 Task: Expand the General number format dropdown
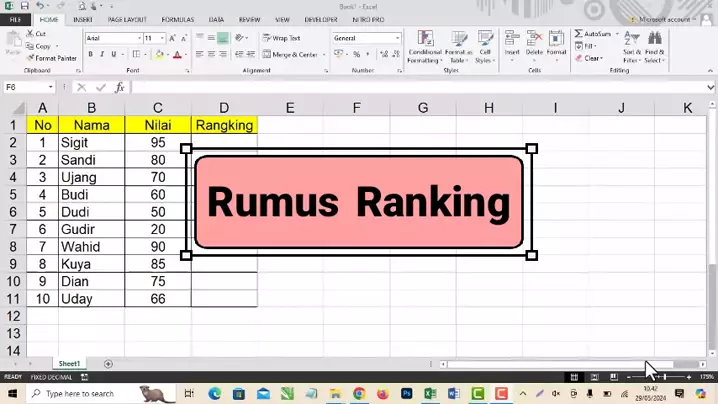[397, 38]
